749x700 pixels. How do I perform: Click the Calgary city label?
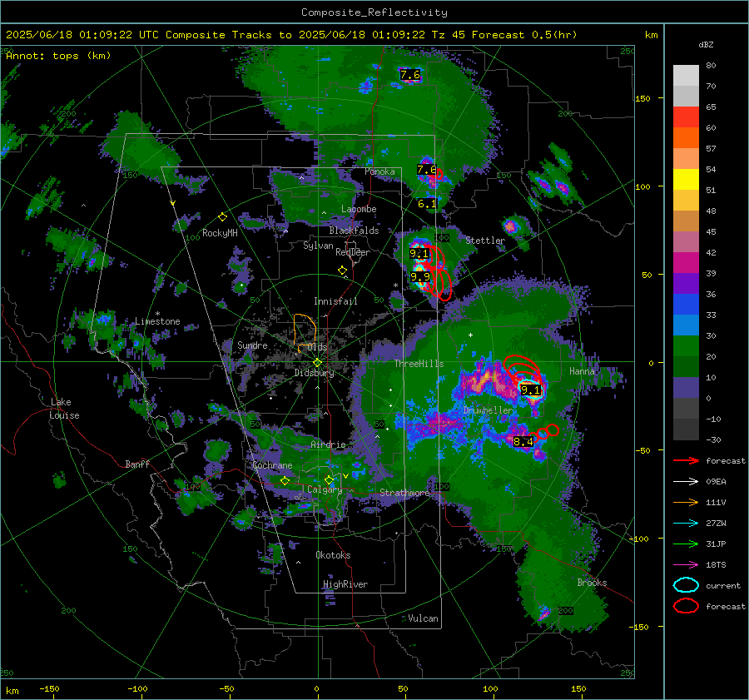pos(325,489)
